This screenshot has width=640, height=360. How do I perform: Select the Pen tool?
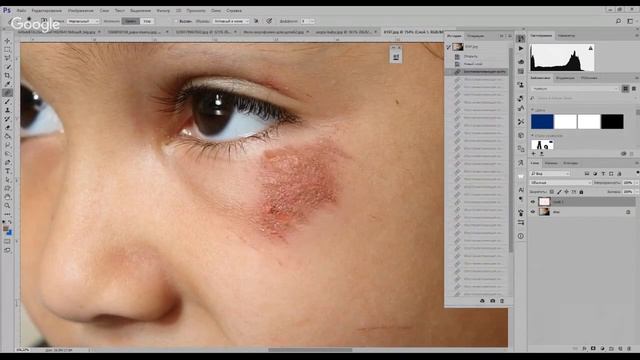(x=7, y=162)
